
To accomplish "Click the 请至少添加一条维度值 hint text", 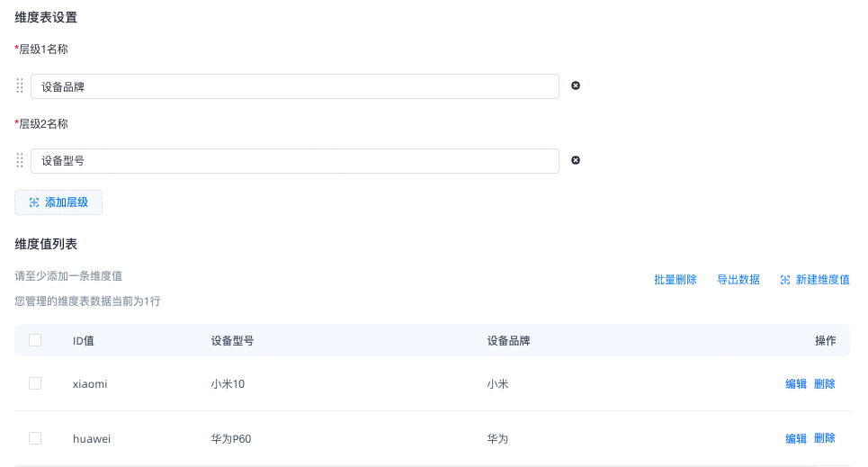I will tap(68, 276).
